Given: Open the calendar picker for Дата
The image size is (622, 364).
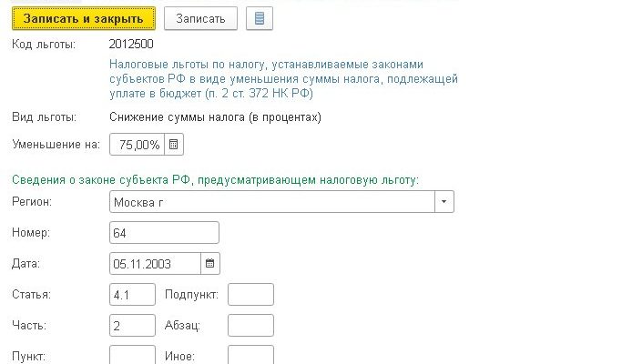Looking at the screenshot, I should 209,264.
